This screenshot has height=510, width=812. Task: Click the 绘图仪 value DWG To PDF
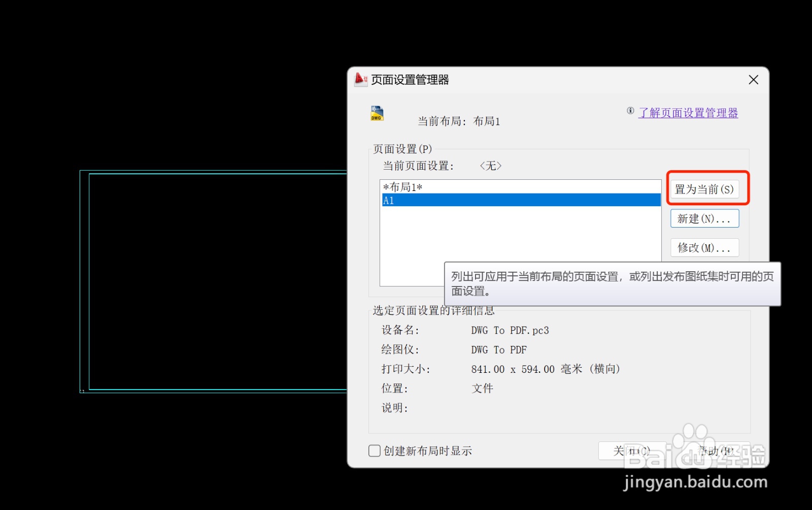point(499,350)
